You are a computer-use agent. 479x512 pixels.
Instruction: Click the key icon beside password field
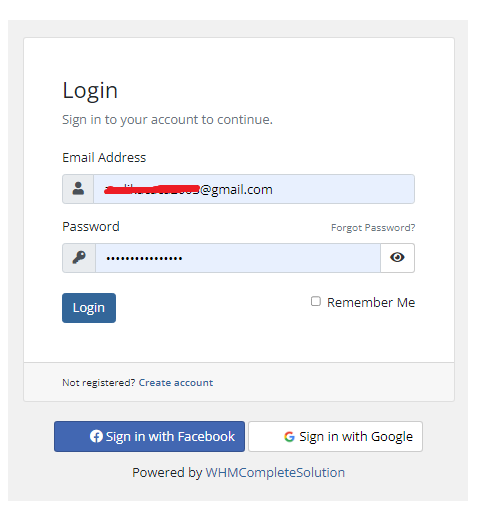tap(79, 258)
